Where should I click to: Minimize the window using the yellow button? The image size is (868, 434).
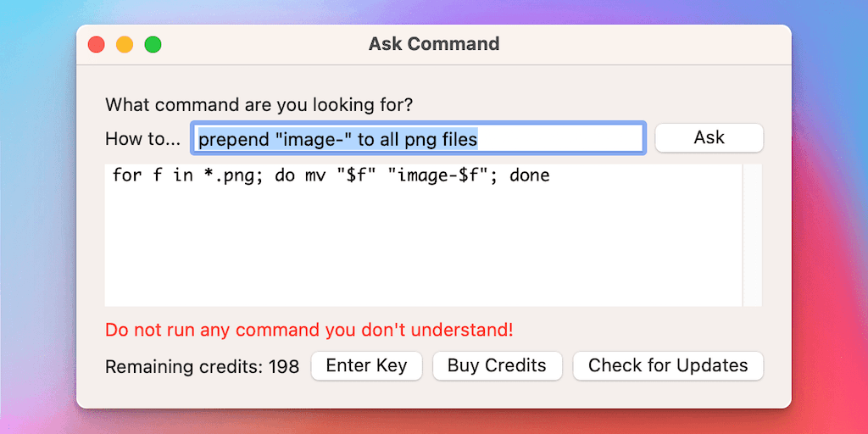[x=125, y=45]
